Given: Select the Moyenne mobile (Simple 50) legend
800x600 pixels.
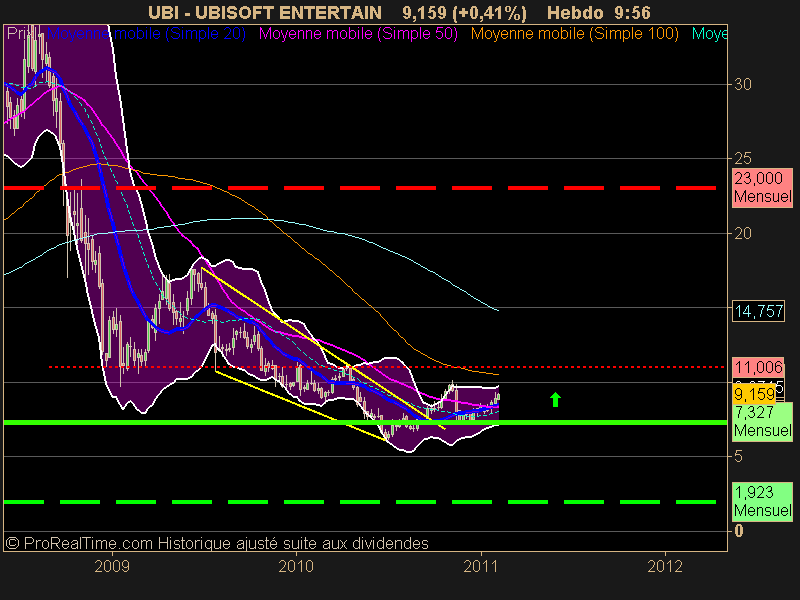Looking at the screenshot, I should click(358, 34).
